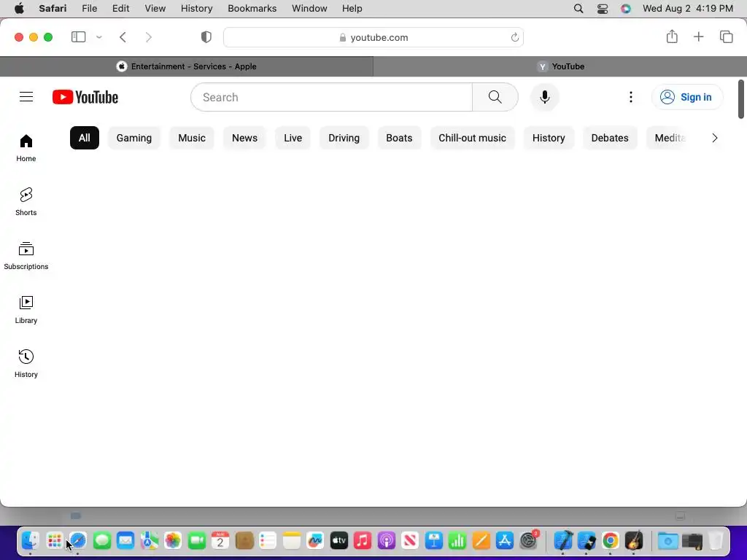Open the Apple menu
747x560 pixels.
click(19, 9)
